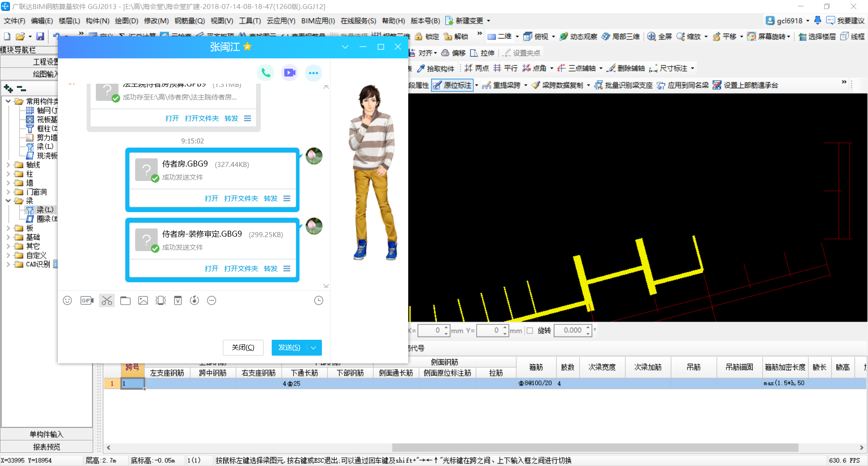Open the BIM应用(I) menu
868x466 pixels.
318,21
